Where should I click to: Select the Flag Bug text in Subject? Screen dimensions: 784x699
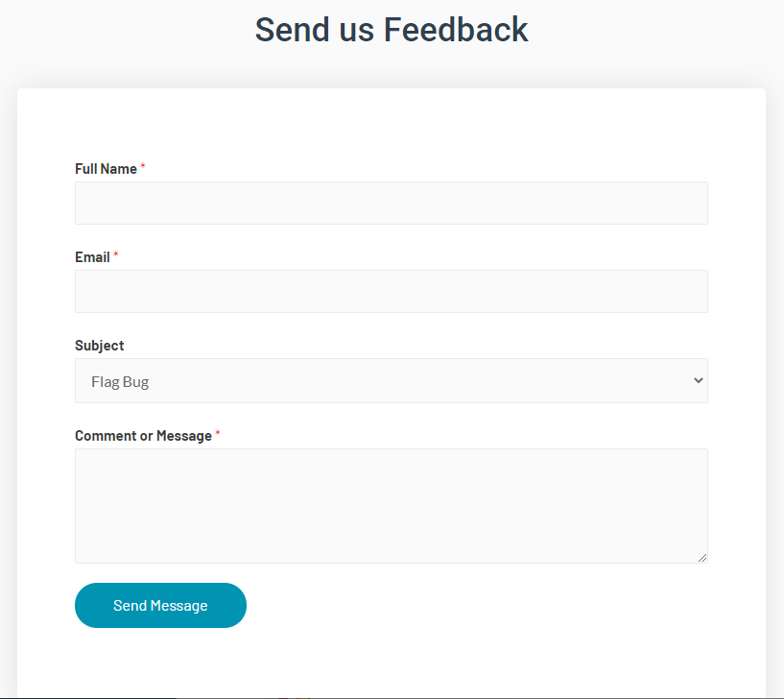coord(120,382)
